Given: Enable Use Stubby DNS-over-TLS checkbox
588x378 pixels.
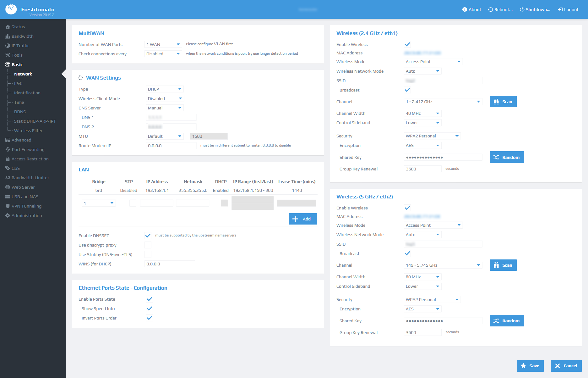Looking at the screenshot, I should click(x=148, y=254).
